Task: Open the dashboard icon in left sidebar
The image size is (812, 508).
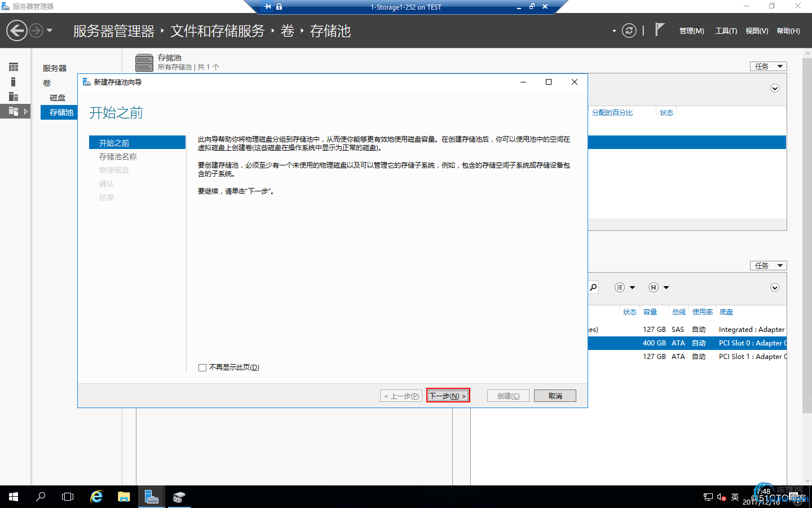Action: (x=14, y=67)
